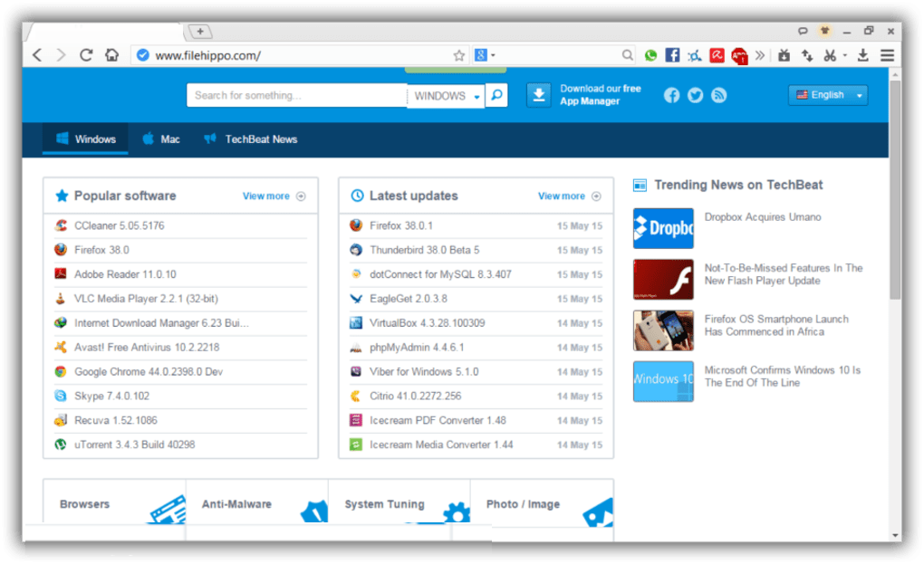Viewport: 924px width, 564px height.
Task: Go back with the browser back arrow
Action: click(x=38, y=55)
